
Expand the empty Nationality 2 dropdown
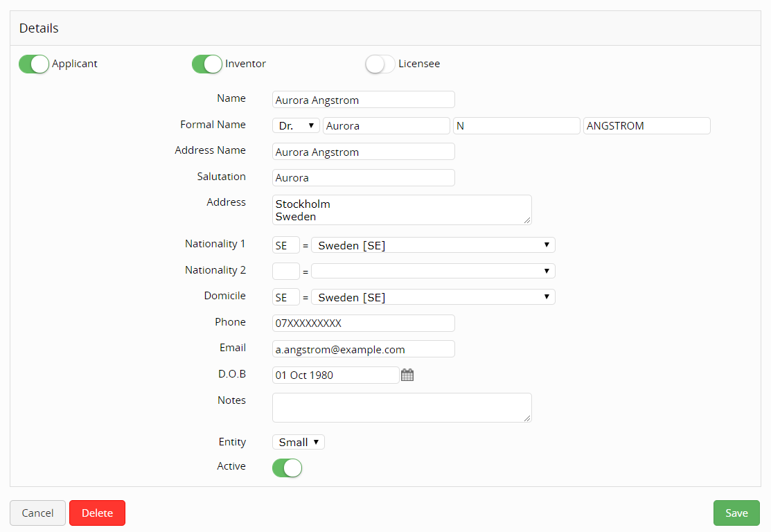433,271
